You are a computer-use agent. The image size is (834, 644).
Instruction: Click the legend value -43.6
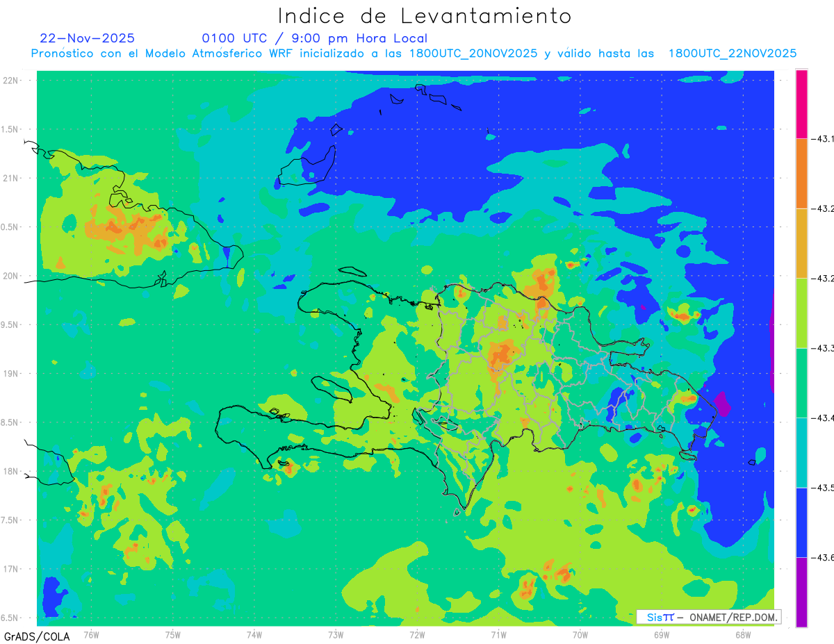[x=823, y=557]
